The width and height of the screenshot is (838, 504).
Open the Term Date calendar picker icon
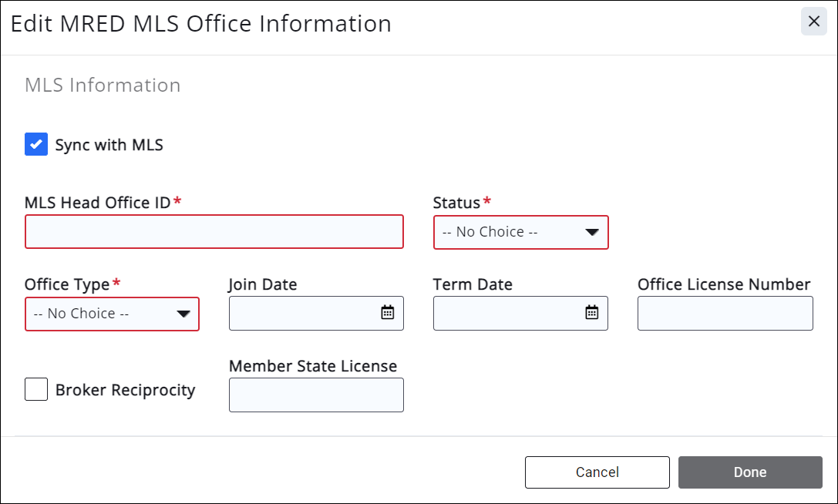pyautogui.click(x=591, y=312)
